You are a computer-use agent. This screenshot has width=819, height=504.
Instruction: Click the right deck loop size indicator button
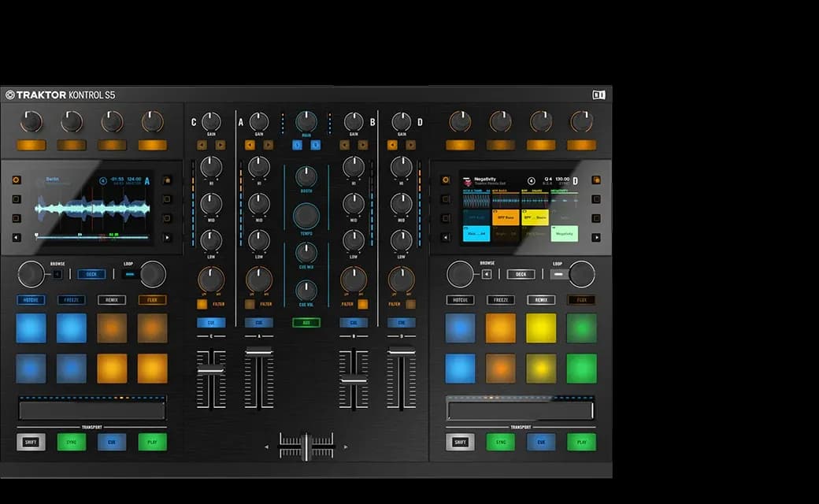click(558, 274)
